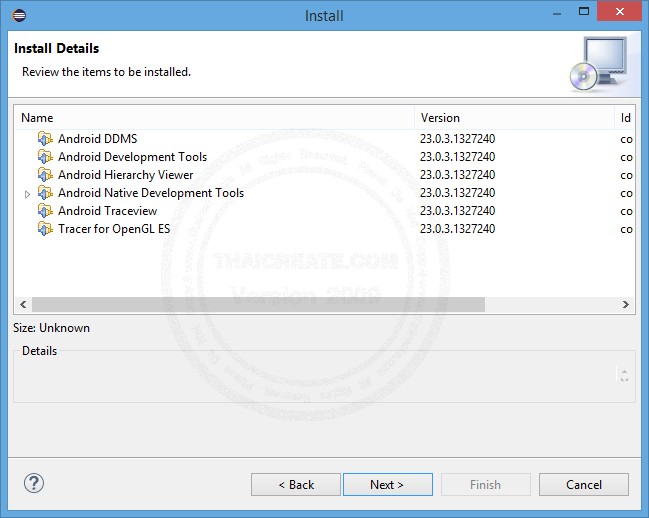Click the Id cell of Tracer for OpenGL ES
Screen dimensions: 649x518
point(626,230)
